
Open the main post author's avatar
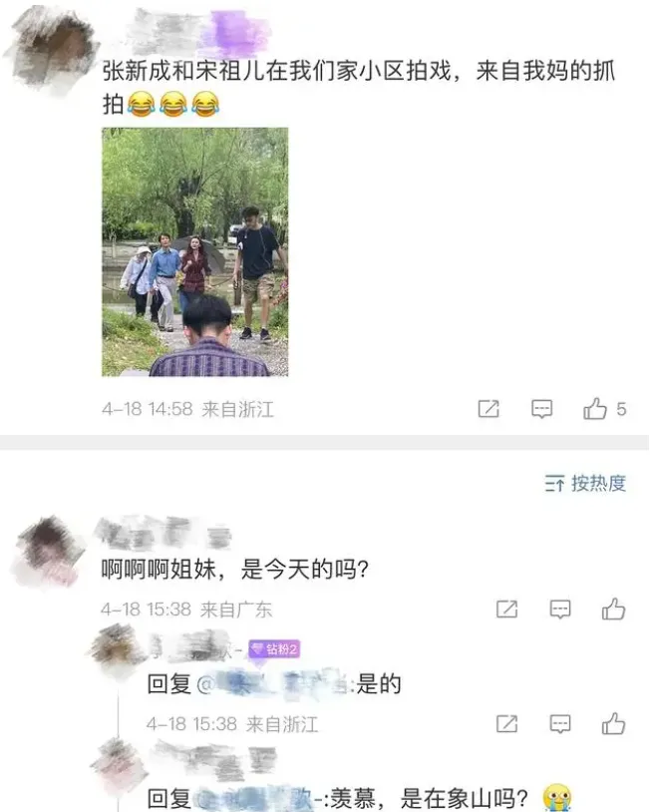point(51,51)
